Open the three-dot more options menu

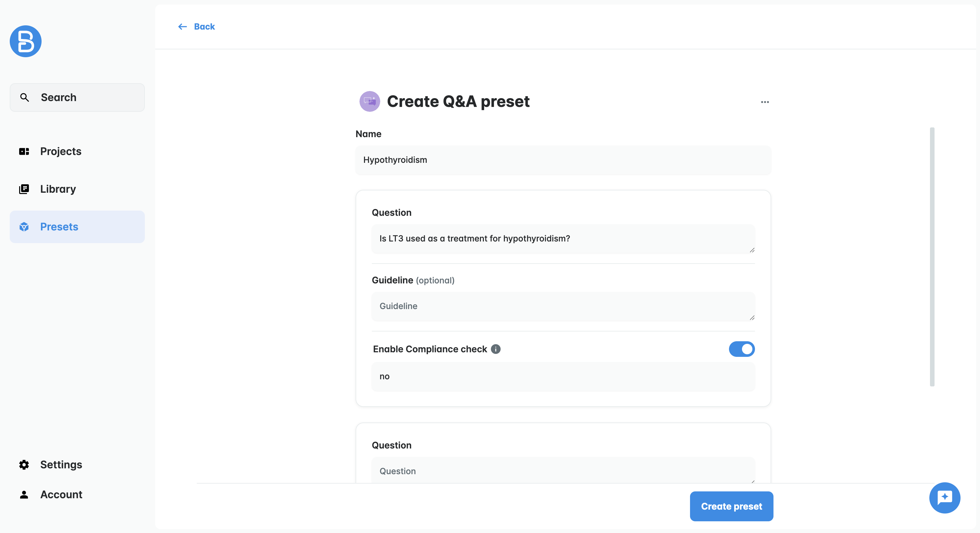(765, 102)
